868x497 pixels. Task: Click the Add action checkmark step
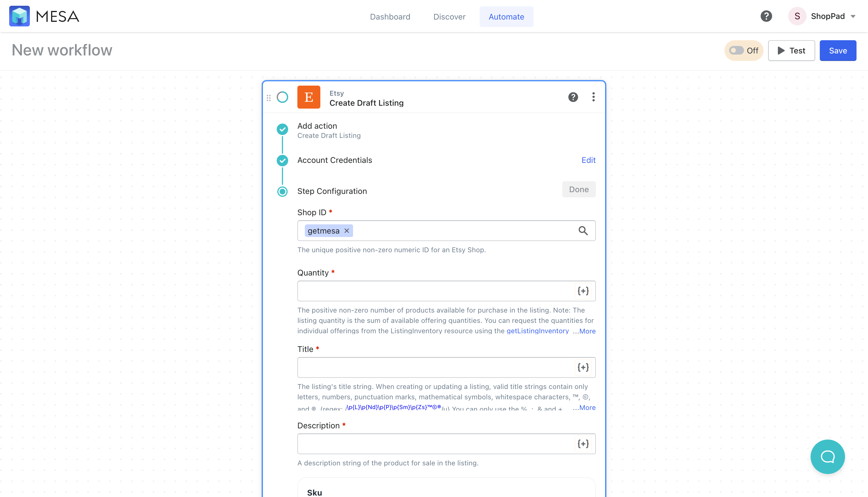tap(282, 129)
